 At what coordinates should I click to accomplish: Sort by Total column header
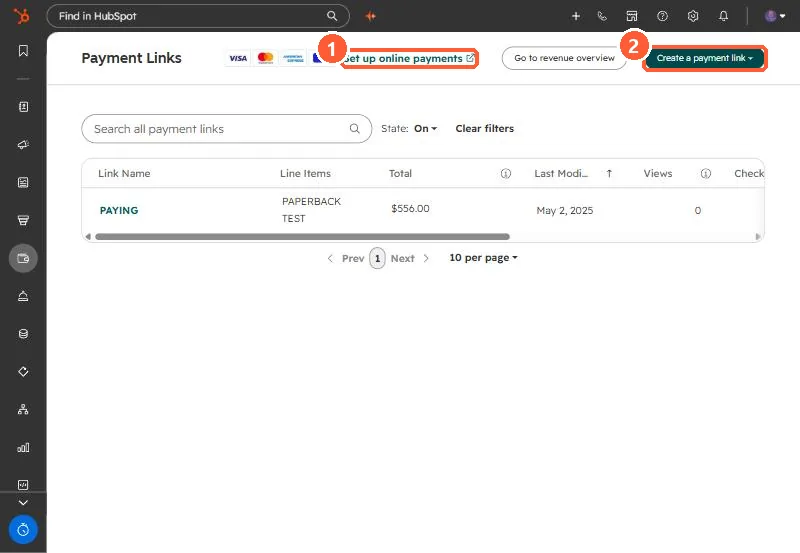coord(400,173)
